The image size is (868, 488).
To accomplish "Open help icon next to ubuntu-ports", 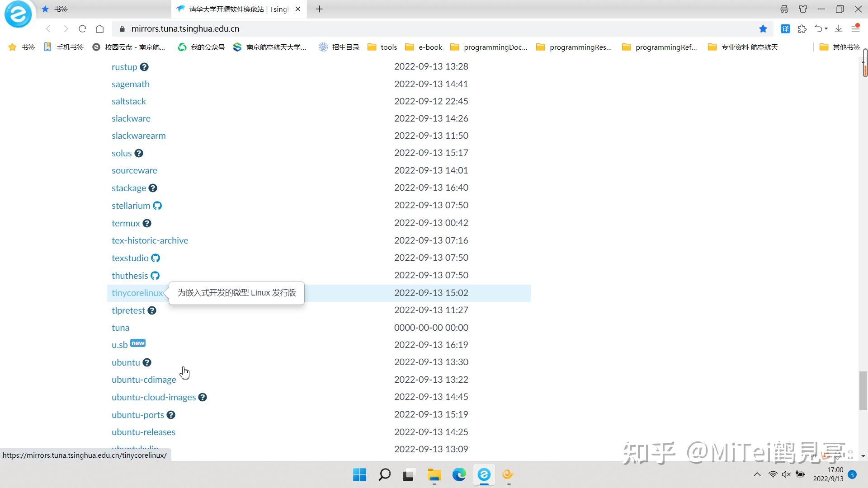I will (171, 415).
